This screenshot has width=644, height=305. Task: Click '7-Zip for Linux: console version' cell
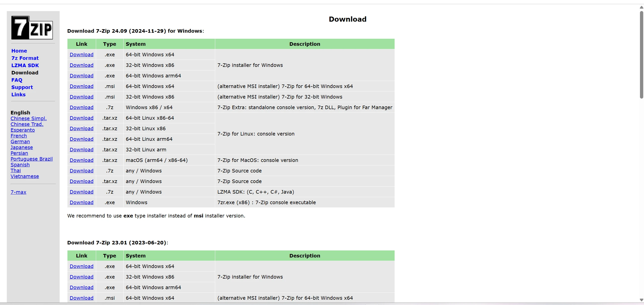[305, 134]
